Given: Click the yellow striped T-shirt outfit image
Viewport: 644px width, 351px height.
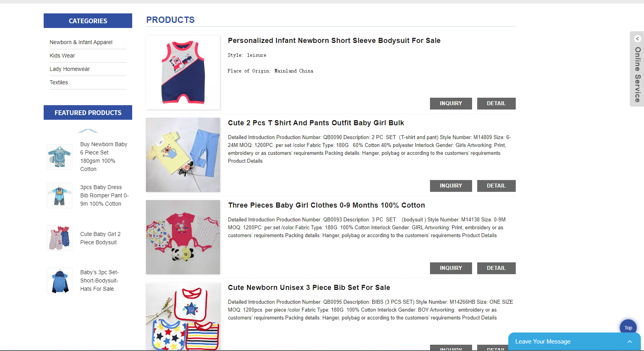Looking at the screenshot, I should click(183, 155).
